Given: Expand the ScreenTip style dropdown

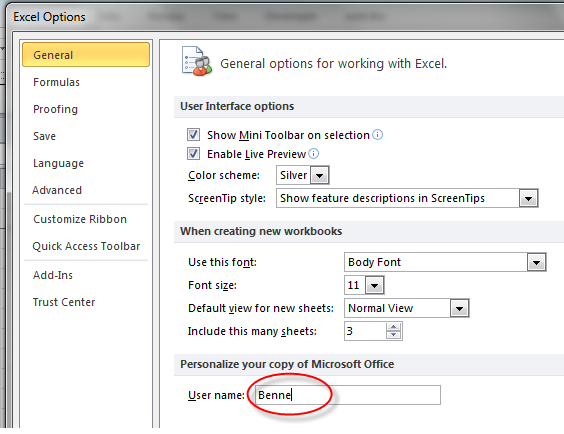Looking at the screenshot, I should point(528,198).
